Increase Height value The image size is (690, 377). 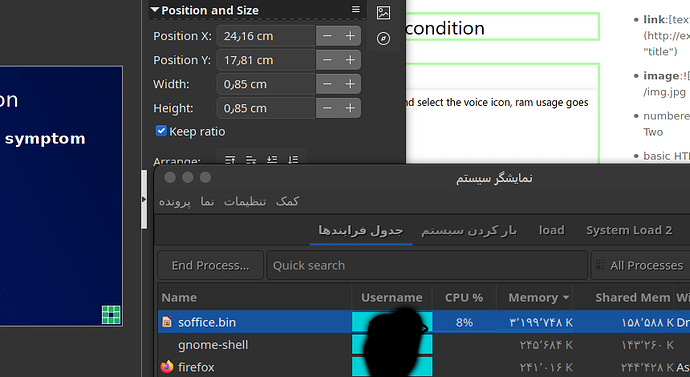pyautogui.click(x=350, y=108)
